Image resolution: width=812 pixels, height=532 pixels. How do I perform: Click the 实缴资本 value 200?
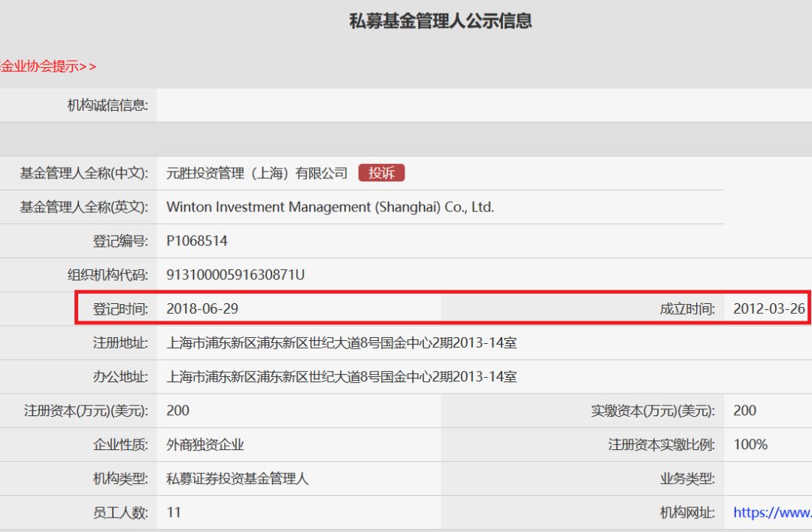point(744,410)
